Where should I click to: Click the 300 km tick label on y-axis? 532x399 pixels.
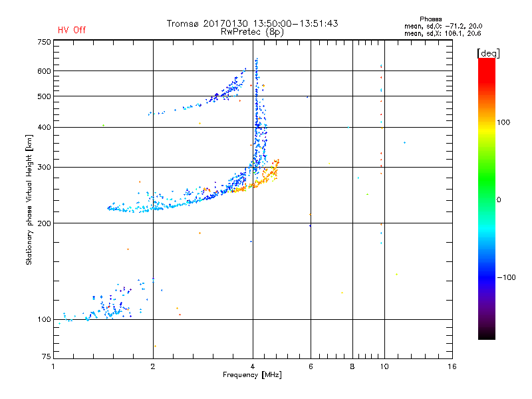43,167
